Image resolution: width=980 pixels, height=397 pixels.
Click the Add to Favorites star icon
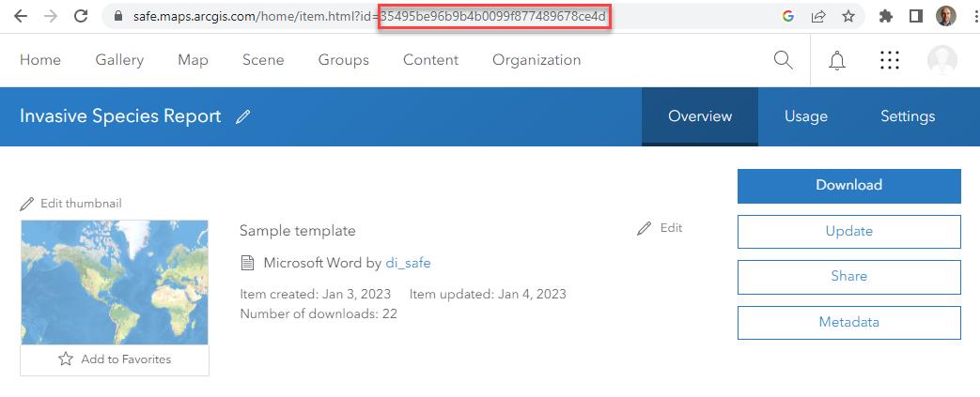click(66, 359)
